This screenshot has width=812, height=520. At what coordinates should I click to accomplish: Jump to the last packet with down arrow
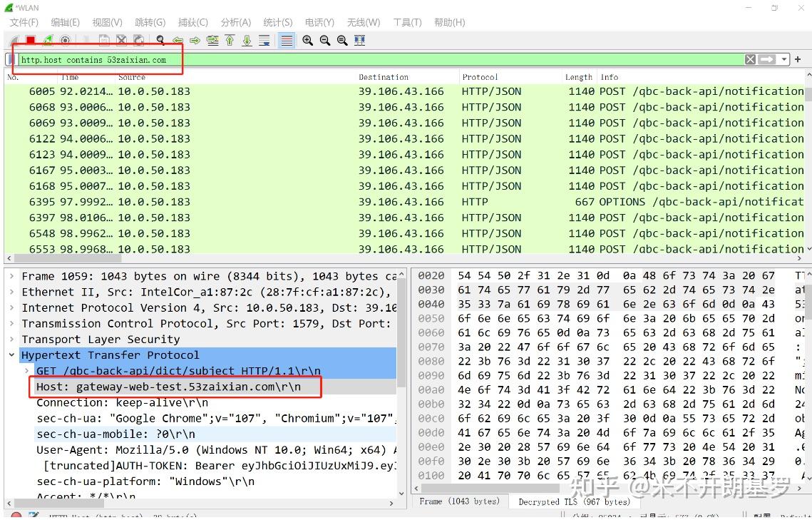pyautogui.click(x=246, y=40)
